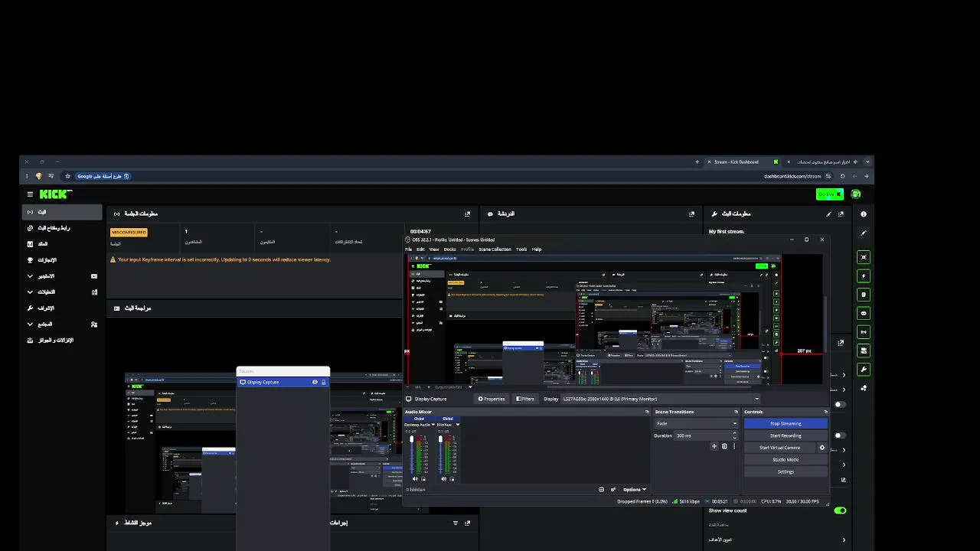Toggle the Show view count switch
The image size is (980, 551).
(x=840, y=510)
